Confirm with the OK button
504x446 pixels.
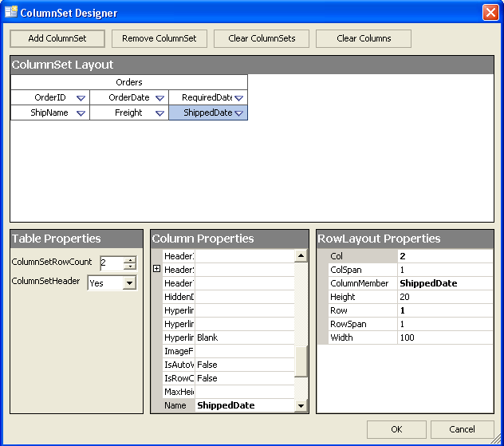tap(396, 429)
